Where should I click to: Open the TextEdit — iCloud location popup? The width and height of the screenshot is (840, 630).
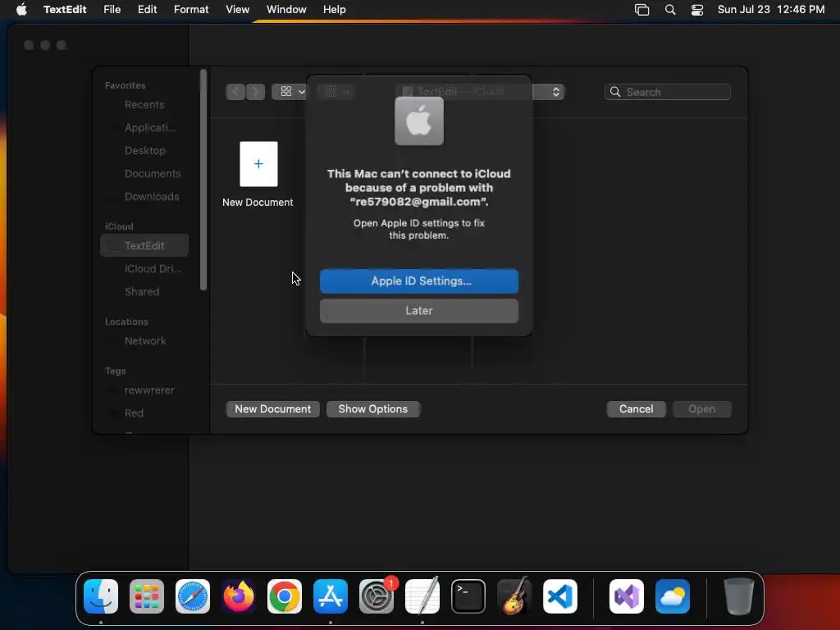(481, 92)
